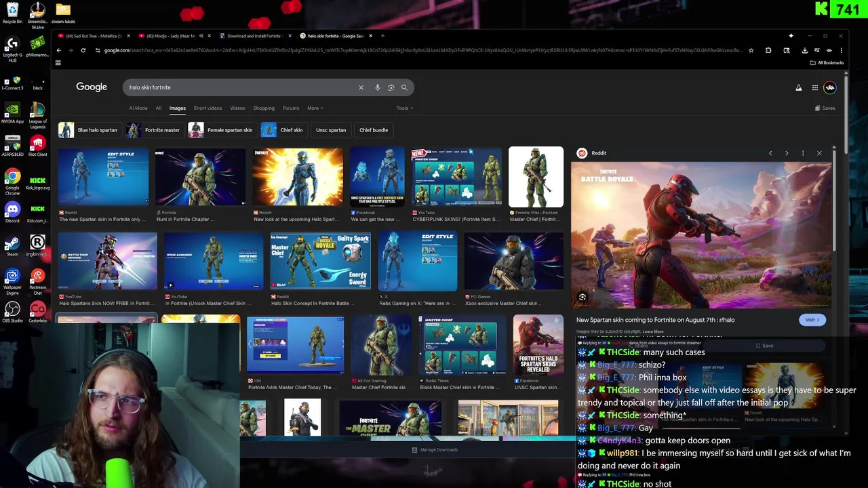Switch to the Shopping tab

point(264,108)
